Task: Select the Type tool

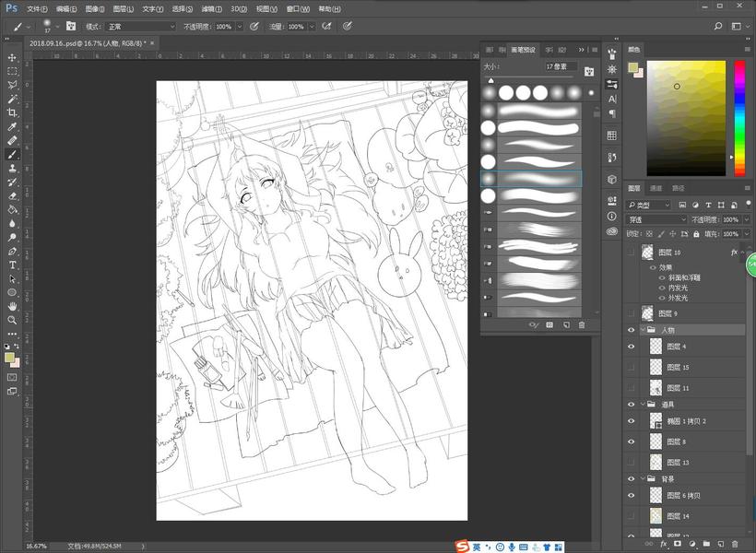Action: 12,265
